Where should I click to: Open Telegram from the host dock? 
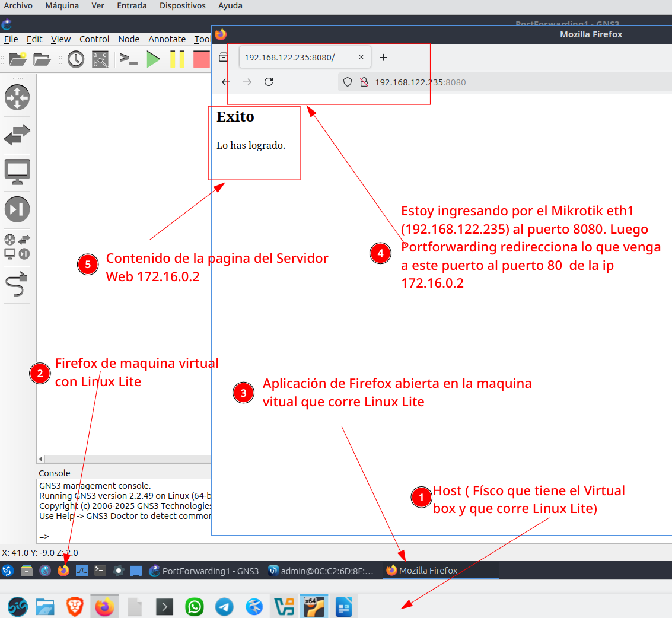(x=224, y=607)
